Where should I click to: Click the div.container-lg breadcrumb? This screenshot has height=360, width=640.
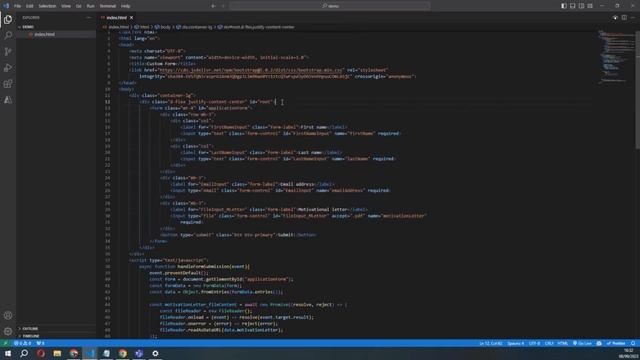pyautogui.click(x=195, y=27)
